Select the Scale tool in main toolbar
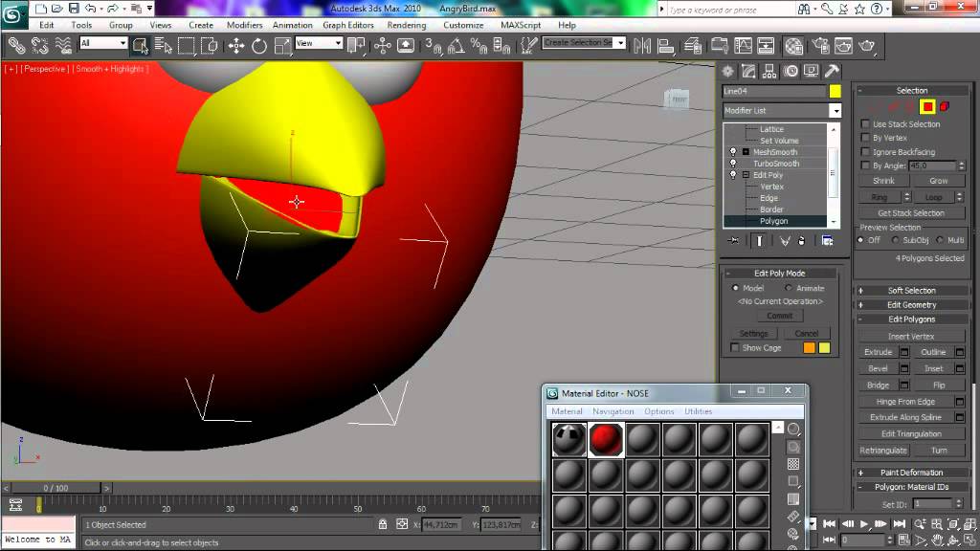980x551 pixels. (x=282, y=46)
